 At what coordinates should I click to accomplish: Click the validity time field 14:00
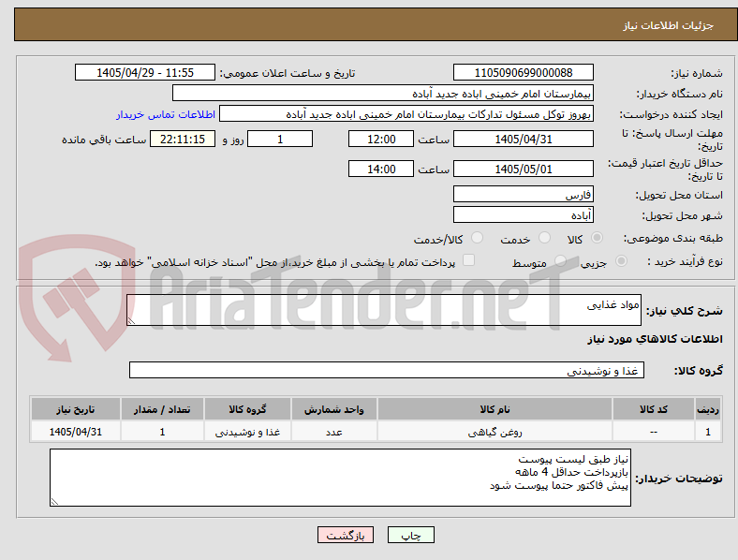(x=381, y=169)
